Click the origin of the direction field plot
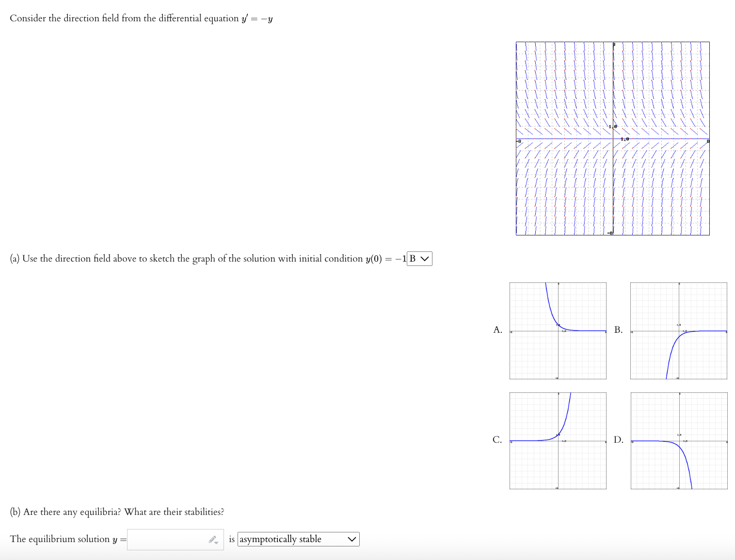Screen dimensions: 735x560 pyautogui.click(x=613, y=139)
